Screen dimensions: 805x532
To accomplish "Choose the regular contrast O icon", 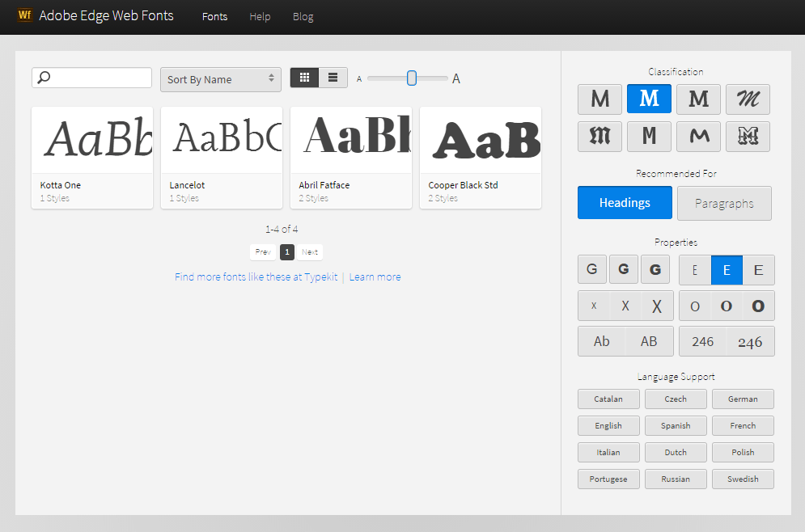I will (x=727, y=306).
